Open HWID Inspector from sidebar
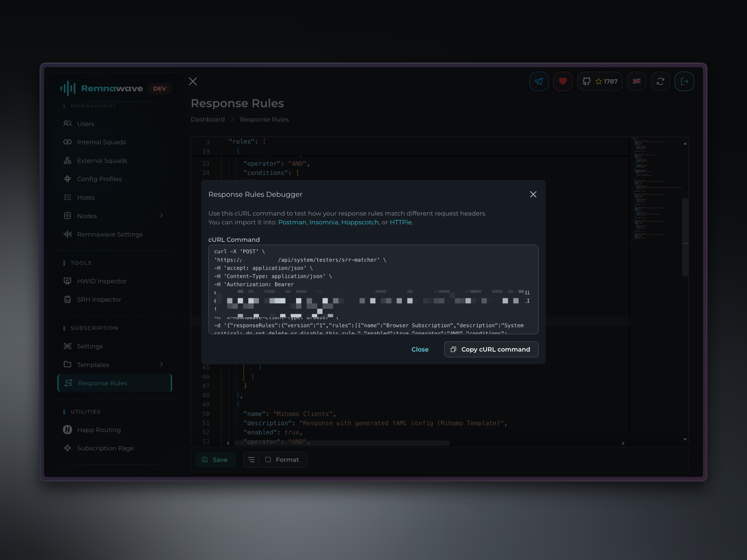Viewport: 747px width, 560px height. click(102, 281)
